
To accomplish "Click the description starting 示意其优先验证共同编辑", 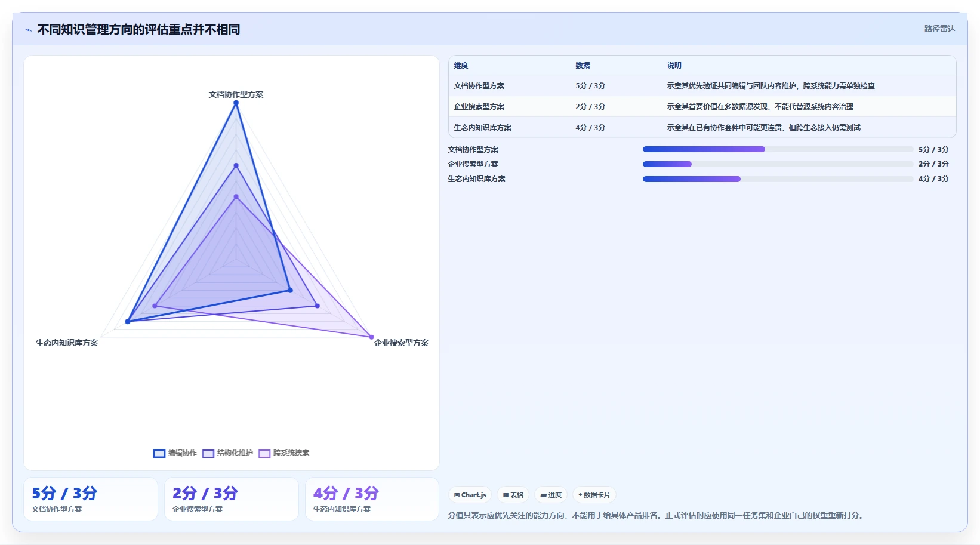I will (771, 86).
